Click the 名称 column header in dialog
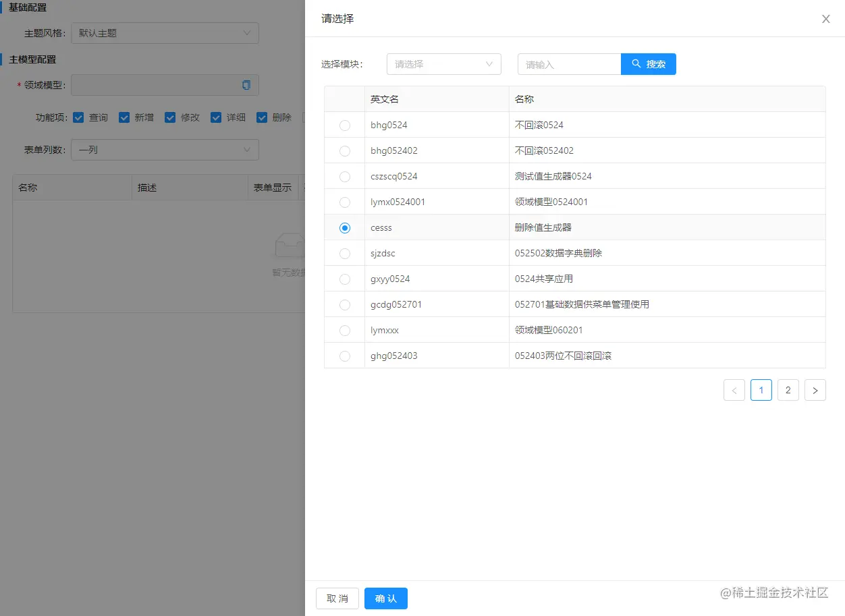845x616 pixels. pos(667,99)
